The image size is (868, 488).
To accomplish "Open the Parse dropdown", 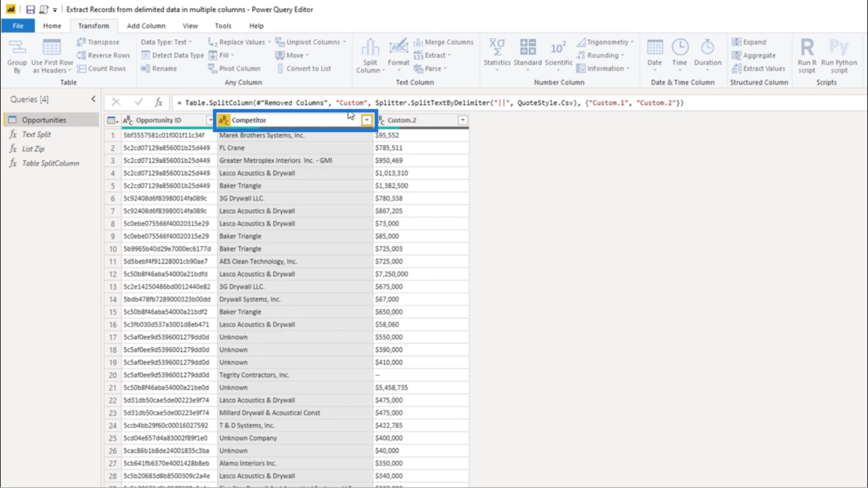I will (x=430, y=68).
